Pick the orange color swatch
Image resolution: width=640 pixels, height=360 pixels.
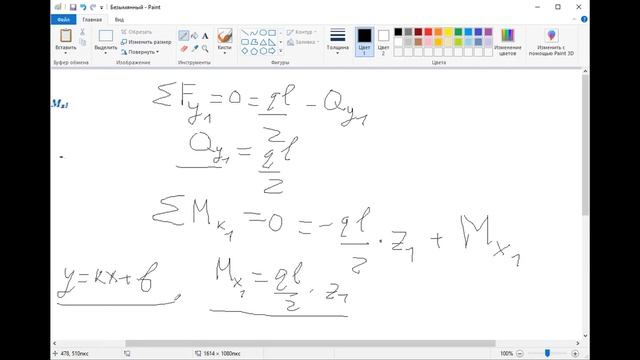tap(438, 32)
